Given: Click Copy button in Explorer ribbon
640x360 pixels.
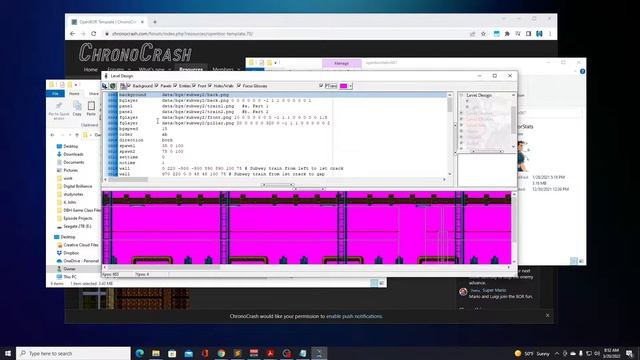Looking at the screenshot, I should (x=77, y=109).
